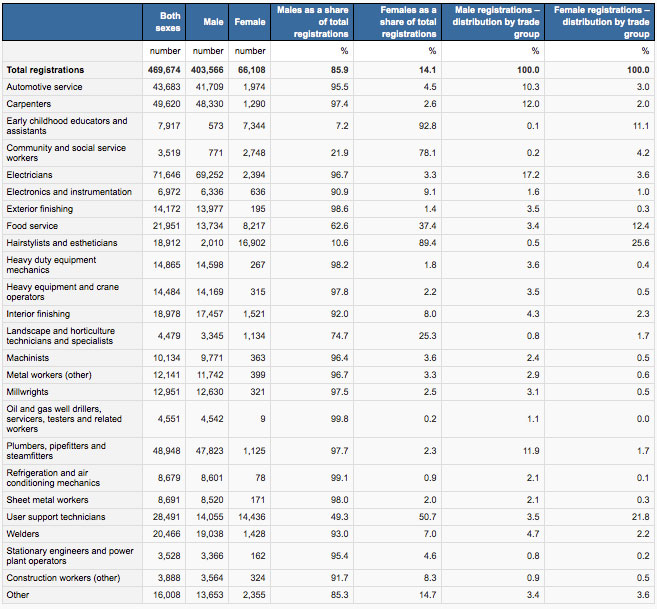
Task: Click the "Both sexes" column header
Action: (169, 21)
